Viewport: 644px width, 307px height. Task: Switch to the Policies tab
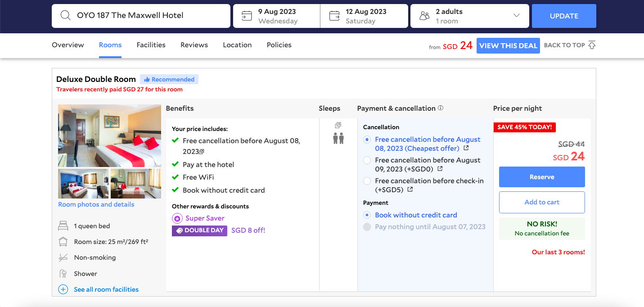click(279, 45)
